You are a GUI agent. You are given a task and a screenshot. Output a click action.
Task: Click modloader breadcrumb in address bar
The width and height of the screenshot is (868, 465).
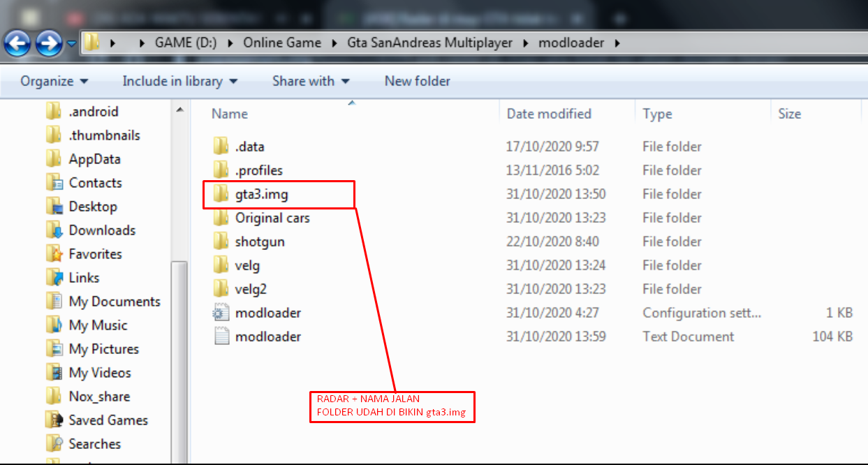coord(571,43)
